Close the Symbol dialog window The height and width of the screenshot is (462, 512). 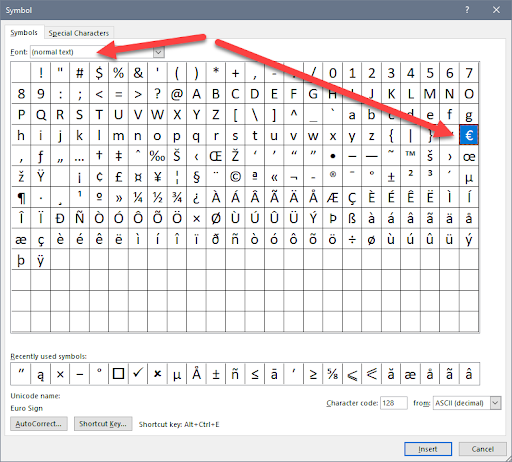point(496,10)
